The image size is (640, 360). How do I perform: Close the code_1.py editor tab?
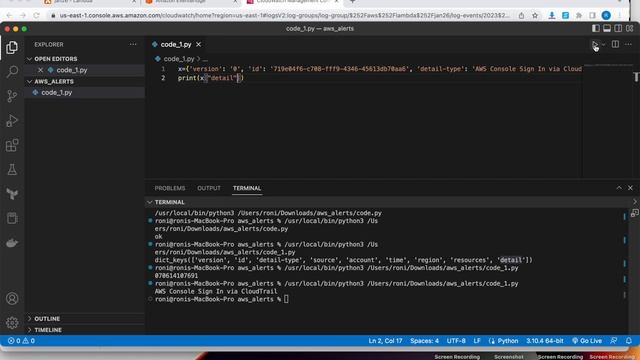tap(198, 44)
